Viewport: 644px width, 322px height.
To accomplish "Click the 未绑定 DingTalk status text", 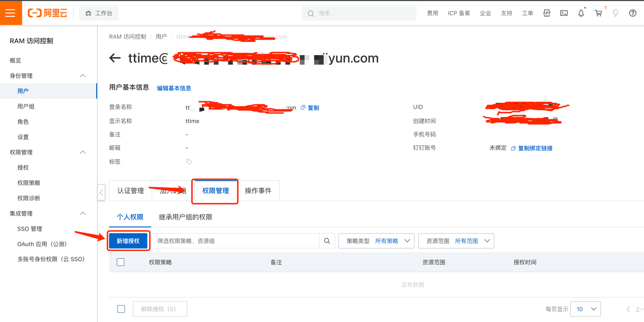I will pos(498,148).
